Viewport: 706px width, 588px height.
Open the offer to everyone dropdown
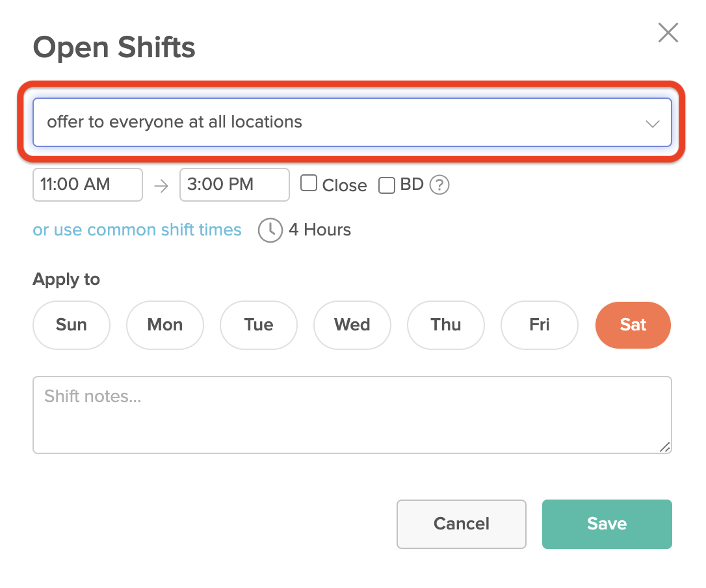[x=352, y=122]
